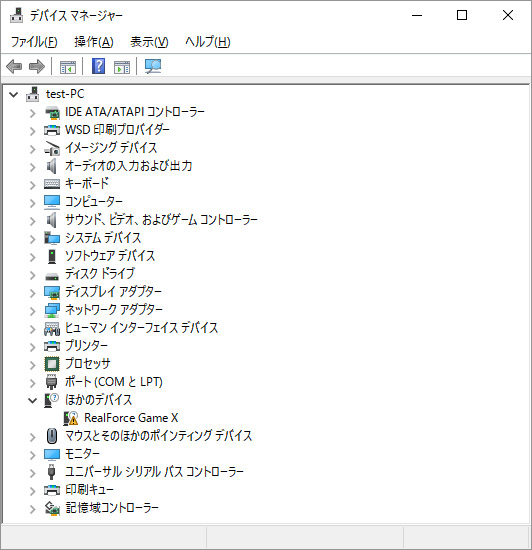Open the 表示(V) menu
The image size is (532, 550).
tap(149, 42)
